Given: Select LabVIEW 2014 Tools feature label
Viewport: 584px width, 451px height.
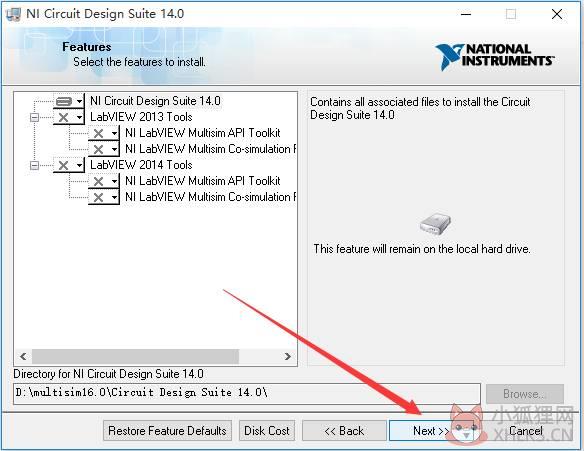Looking at the screenshot, I should pyautogui.click(x=141, y=165).
